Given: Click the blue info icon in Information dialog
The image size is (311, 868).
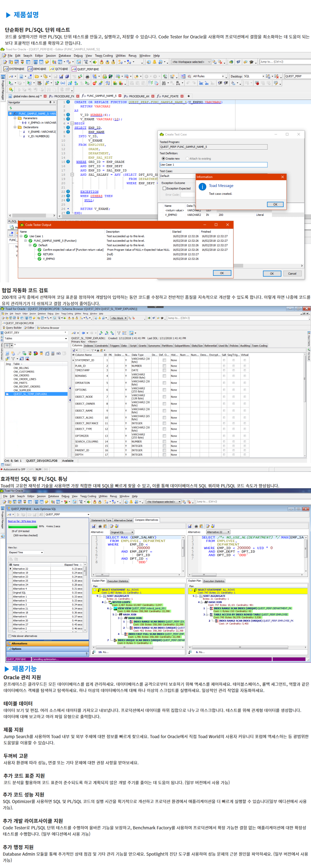Looking at the screenshot, I should [202, 186].
